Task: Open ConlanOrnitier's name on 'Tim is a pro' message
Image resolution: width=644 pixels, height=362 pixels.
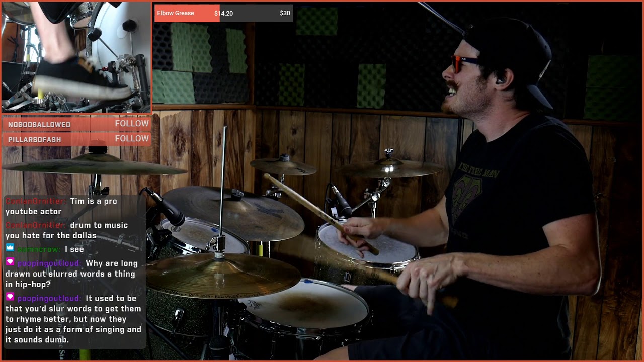Action: [x=36, y=201]
